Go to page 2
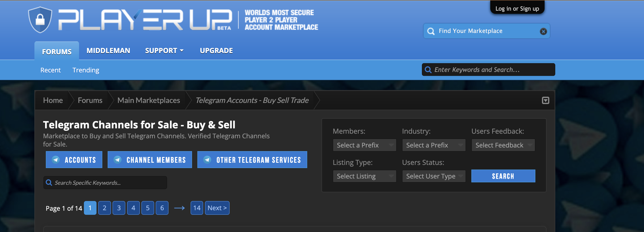This screenshot has width=644, height=232. tap(105, 208)
